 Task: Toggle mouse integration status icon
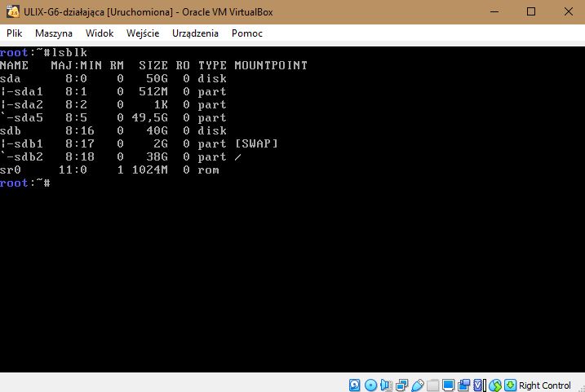coord(494,385)
